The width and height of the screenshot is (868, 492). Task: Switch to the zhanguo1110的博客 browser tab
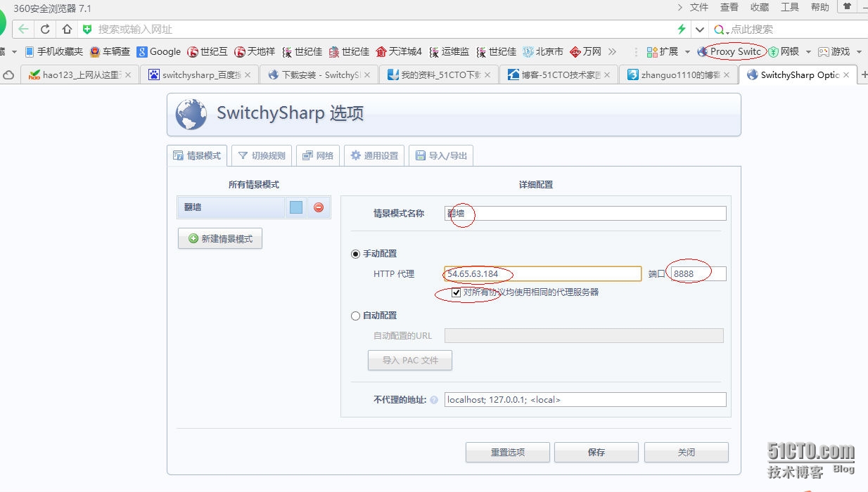click(678, 75)
